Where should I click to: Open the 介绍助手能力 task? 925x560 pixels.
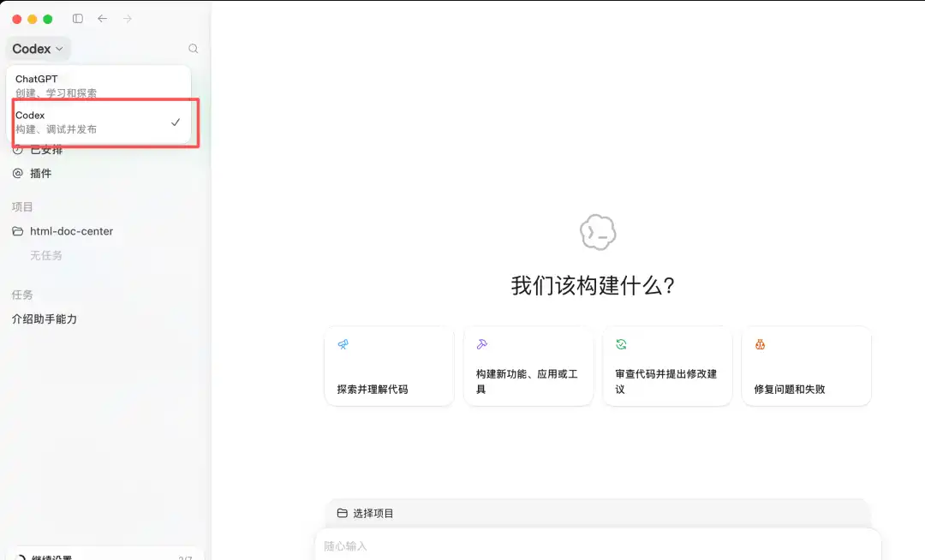(45, 319)
